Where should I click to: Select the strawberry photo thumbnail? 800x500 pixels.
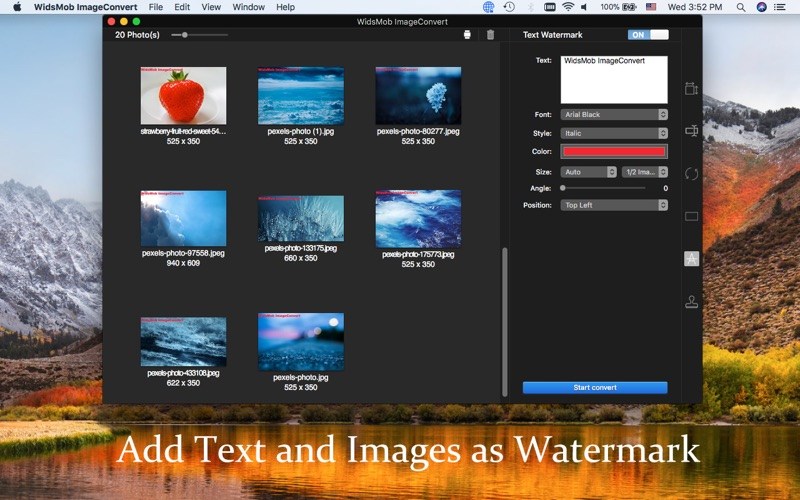click(x=183, y=95)
